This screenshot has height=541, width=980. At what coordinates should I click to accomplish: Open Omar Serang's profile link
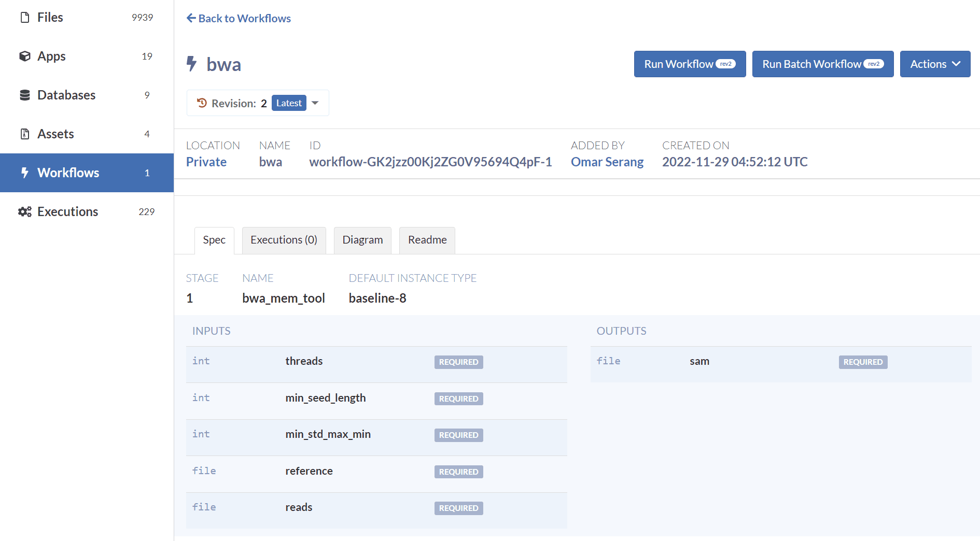point(607,162)
